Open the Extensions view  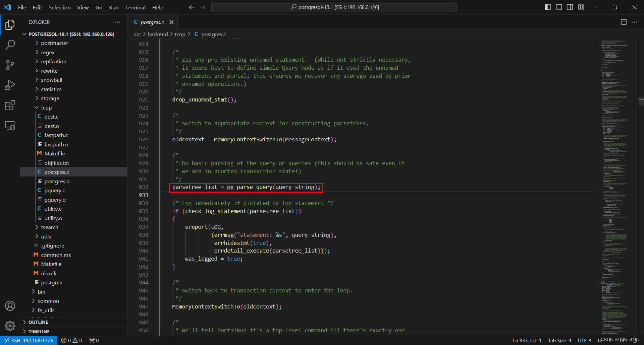(10, 106)
